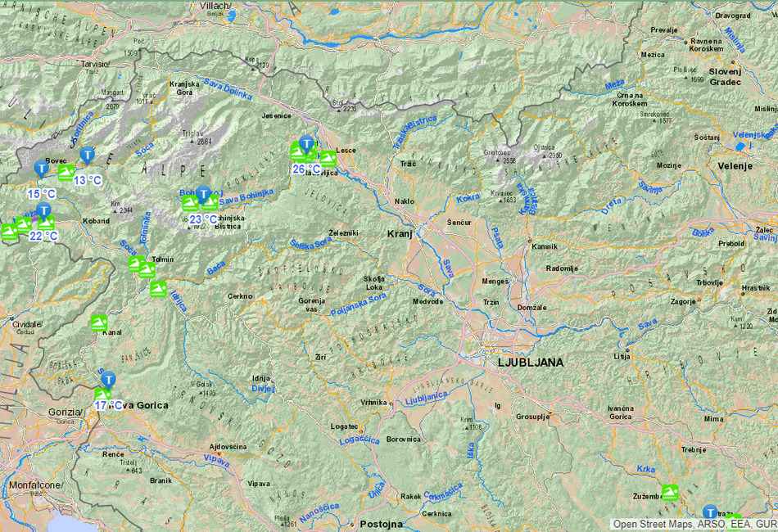Select the 23 °C temperature pin at Bohinj
The height and width of the screenshot is (532, 778).
point(203,194)
